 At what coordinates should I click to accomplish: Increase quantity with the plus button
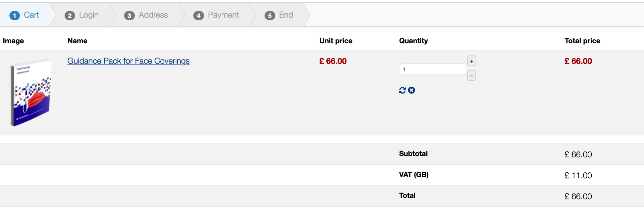coord(471,61)
